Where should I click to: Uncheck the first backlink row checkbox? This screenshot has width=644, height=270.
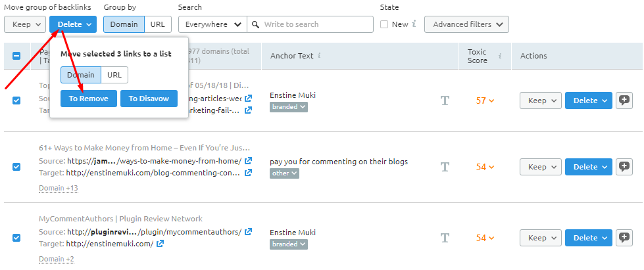coord(16,100)
